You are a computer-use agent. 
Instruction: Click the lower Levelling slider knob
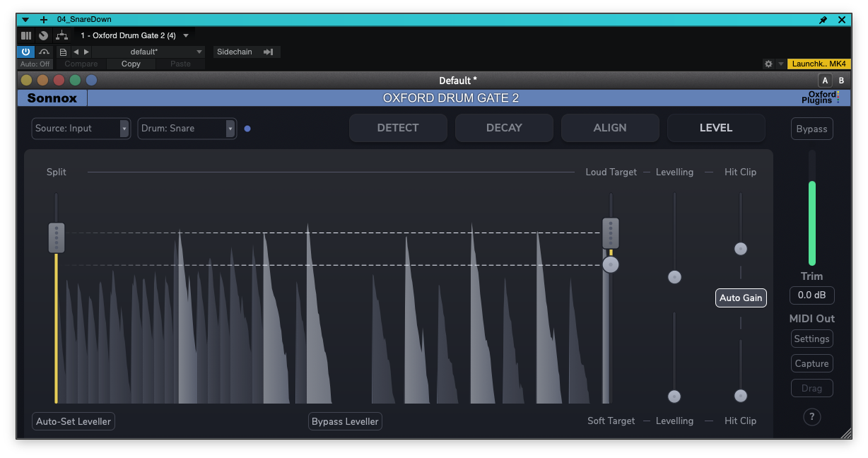[x=674, y=397]
